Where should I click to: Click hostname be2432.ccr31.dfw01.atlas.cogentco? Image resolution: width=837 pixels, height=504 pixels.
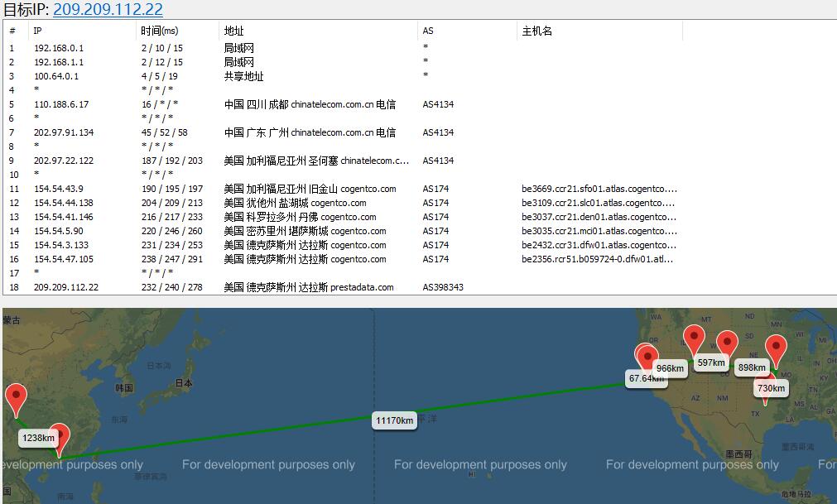click(x=599, y=245)
